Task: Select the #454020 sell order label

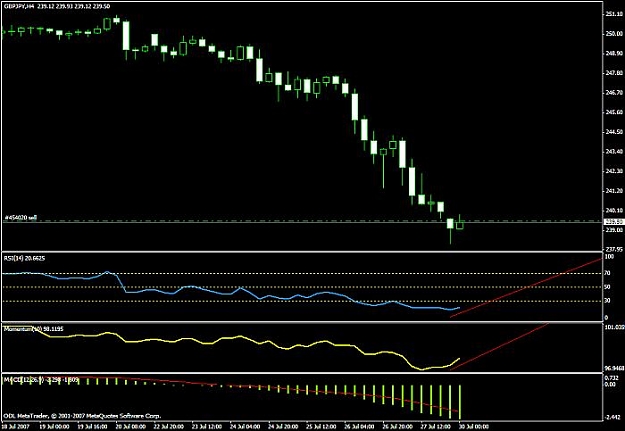Action: [x=20, y=218]
